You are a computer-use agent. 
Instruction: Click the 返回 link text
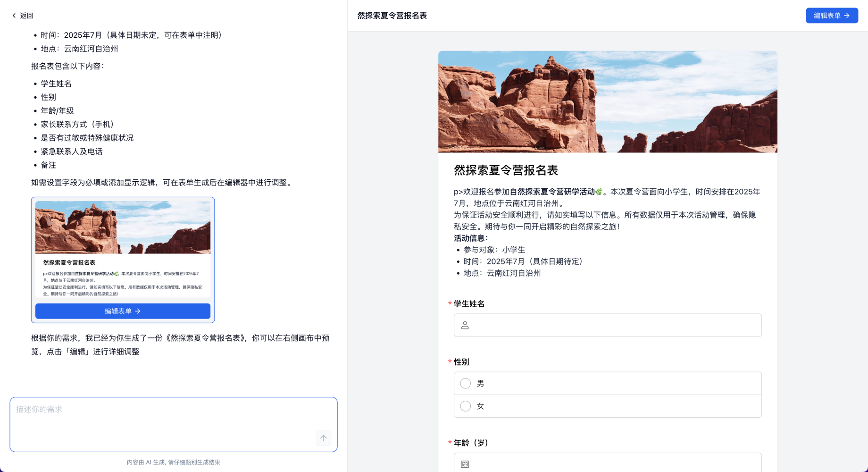point(27,16)
